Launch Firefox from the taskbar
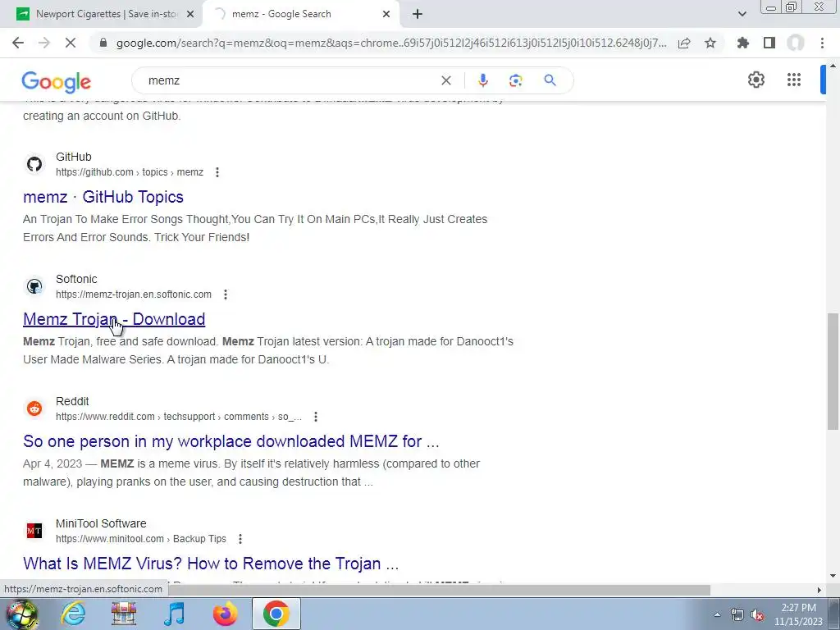Screen dimensions: 840x630 [x=225, y=614]
